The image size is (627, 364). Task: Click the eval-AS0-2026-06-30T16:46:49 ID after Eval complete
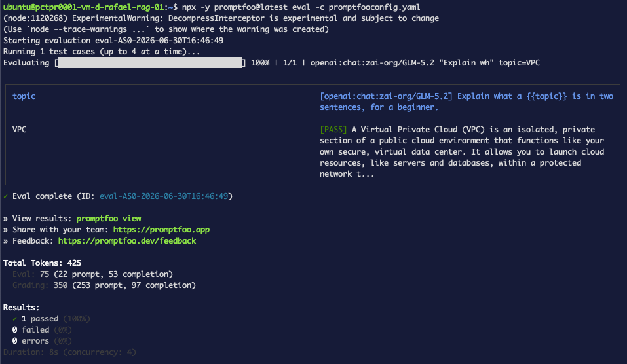[164, 196]
